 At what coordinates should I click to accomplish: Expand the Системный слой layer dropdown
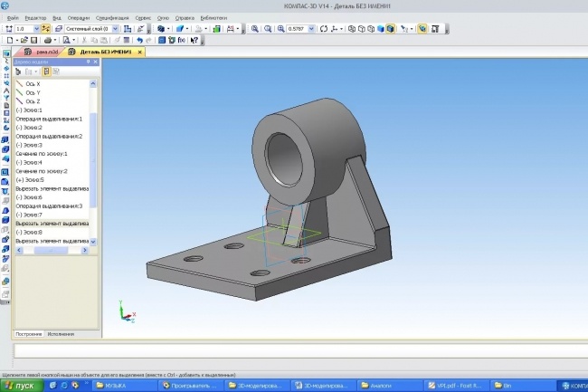coord(115,29)
